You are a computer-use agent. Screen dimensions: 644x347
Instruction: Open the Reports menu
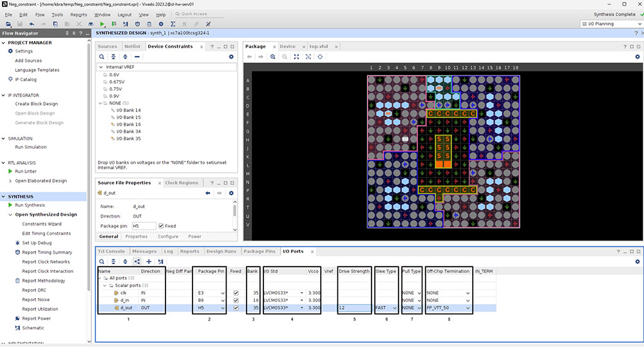coord(79,14)
